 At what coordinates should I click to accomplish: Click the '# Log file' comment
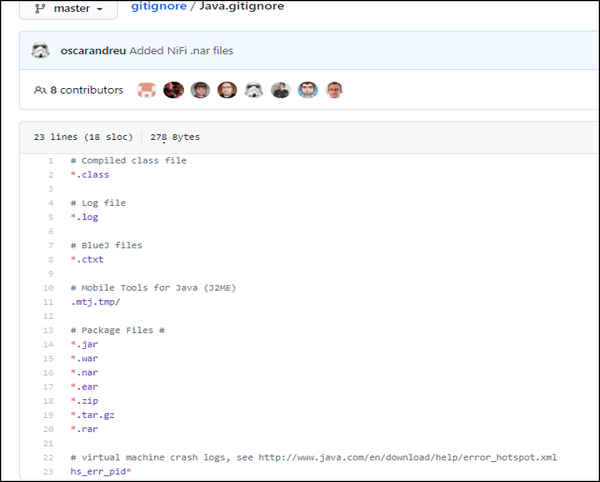[x=98, y=203]
